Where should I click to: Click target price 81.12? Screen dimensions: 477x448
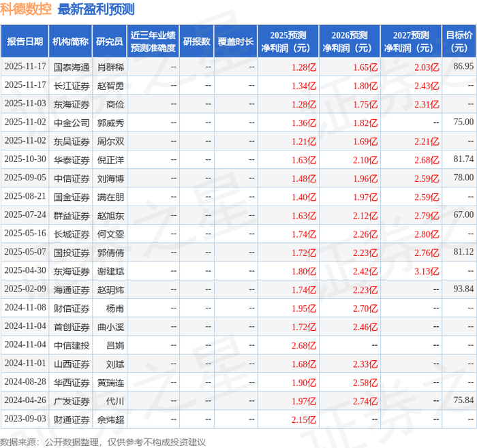coord(463,252)
